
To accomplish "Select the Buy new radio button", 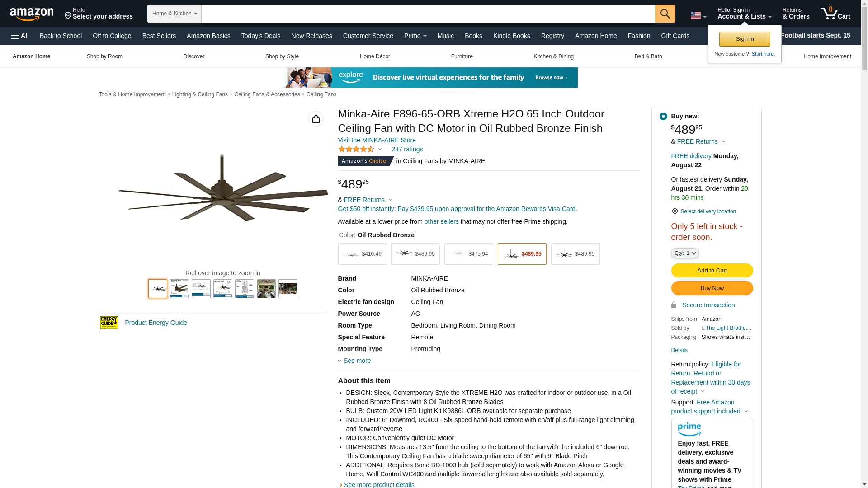I will (x=663, y=117).
